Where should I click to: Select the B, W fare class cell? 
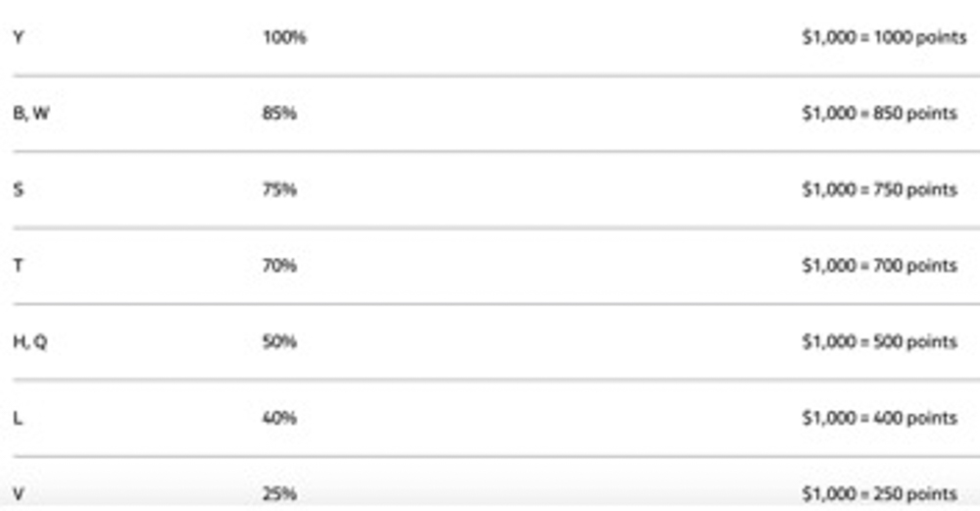pyautogui.click(x=31, y=114)
